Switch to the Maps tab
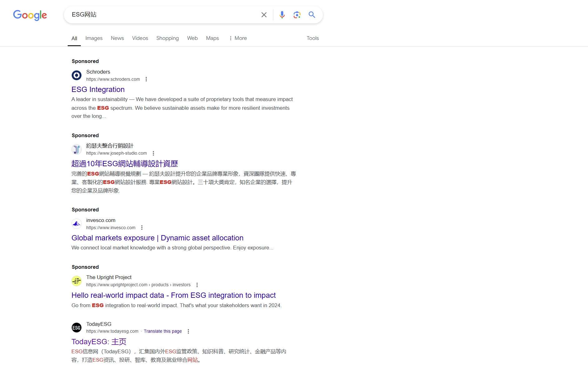The height and width of the screenshot is (367, 588). (x=212, y=38)
